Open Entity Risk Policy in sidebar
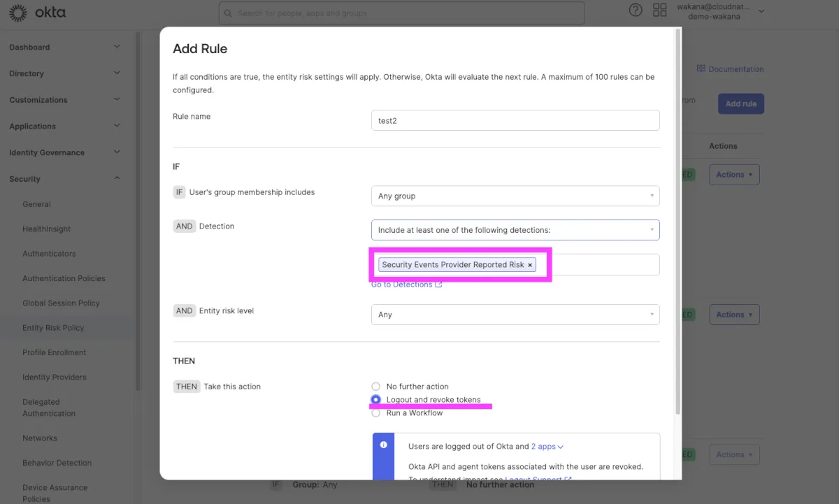 [x=53, y=328]
